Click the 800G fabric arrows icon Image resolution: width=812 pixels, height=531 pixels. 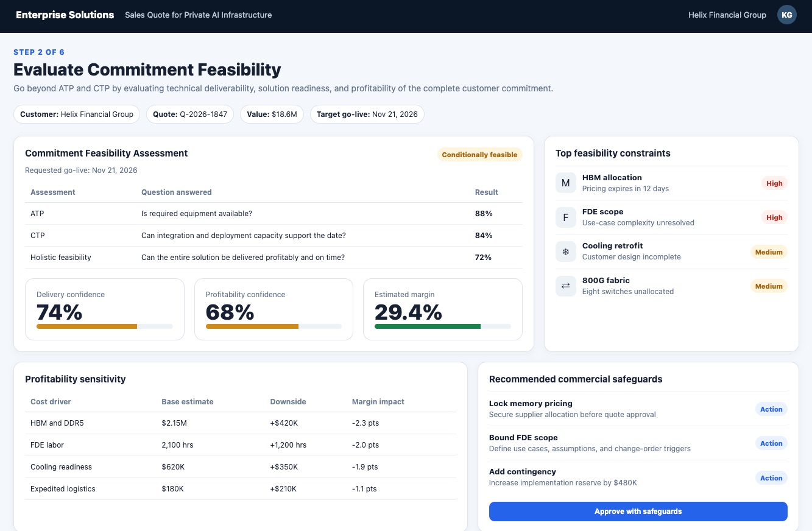tap(565, 286)
